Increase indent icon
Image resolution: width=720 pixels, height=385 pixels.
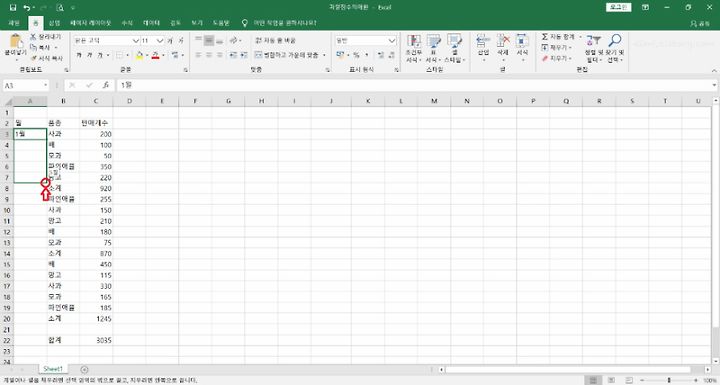244,55
